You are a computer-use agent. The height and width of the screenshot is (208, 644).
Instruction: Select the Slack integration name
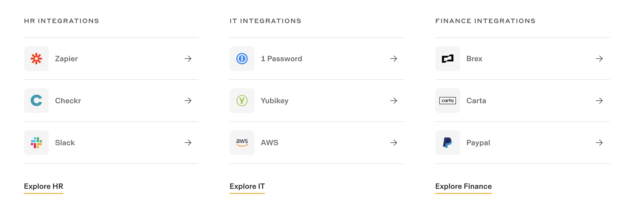[65, 143]
